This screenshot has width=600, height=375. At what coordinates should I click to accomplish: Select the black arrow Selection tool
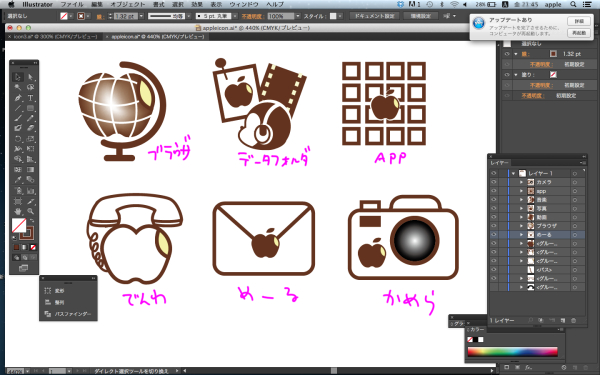(18, 77)
